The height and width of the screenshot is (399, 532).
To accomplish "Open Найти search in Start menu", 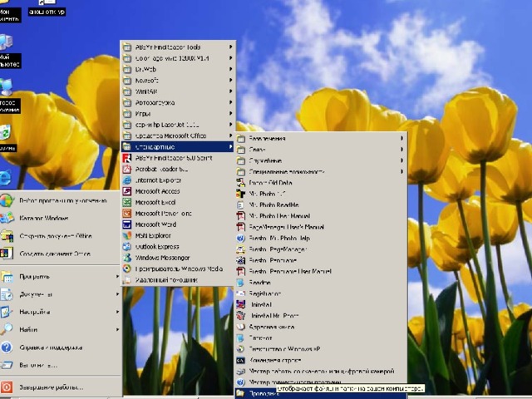I will (x=61, y=329).
